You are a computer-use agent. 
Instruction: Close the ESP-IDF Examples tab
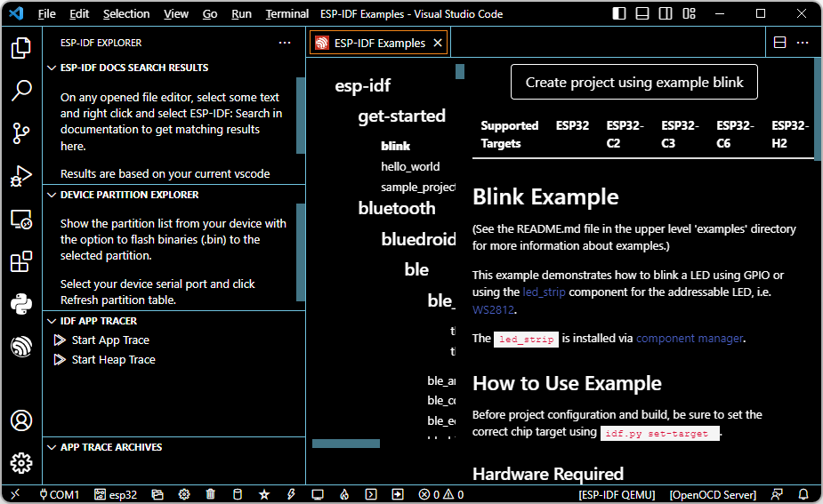point(438,43)
